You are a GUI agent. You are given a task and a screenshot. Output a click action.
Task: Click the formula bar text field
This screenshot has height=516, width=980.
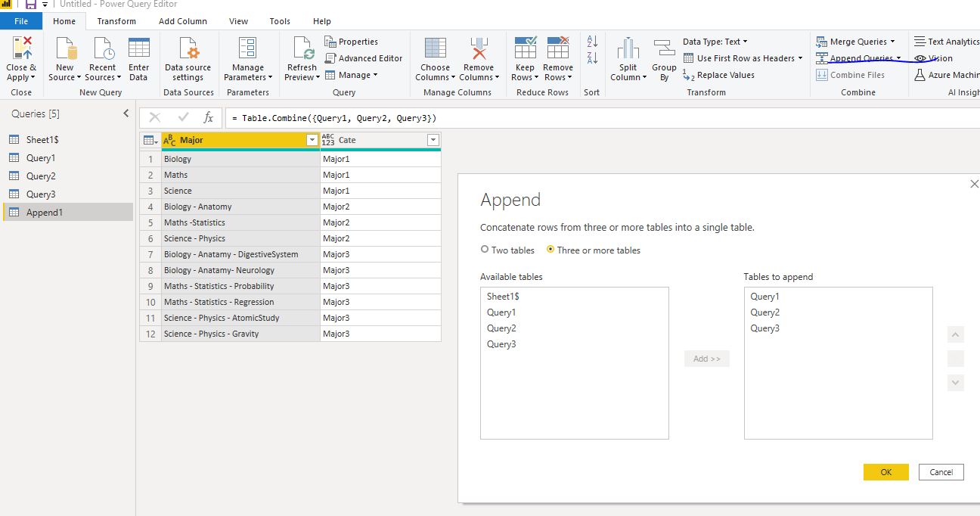(x=601, y=118)
